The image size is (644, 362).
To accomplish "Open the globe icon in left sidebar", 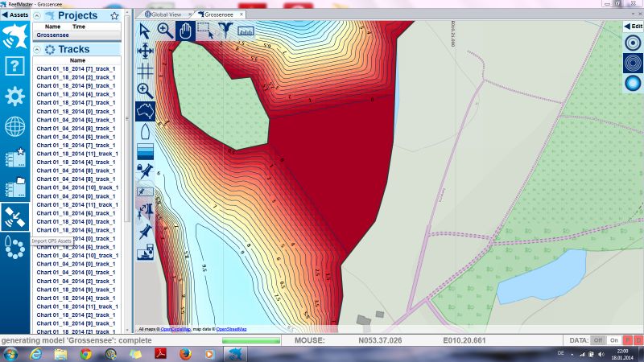I will point(14,126).
